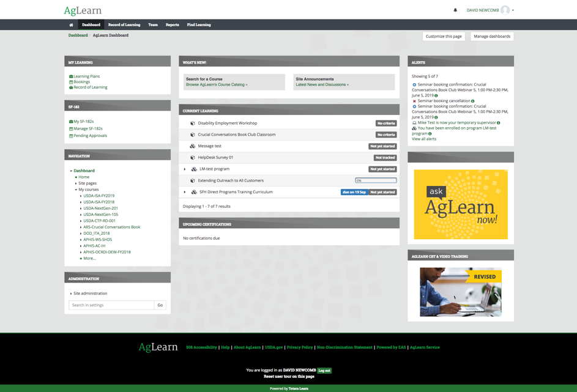The width and height of the screenshot is (577, 392).
Task: Open Non-Discrimination Statement footer link
Action: coord(344,347)
